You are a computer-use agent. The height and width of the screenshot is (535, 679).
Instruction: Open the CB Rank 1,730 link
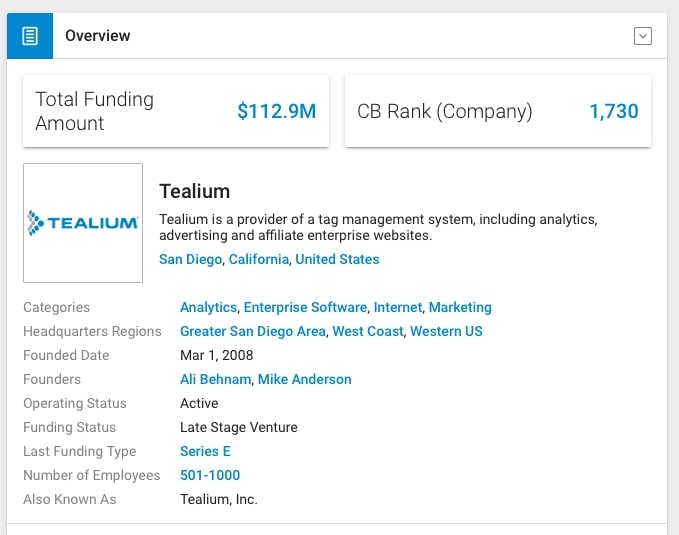coord(614,111)
